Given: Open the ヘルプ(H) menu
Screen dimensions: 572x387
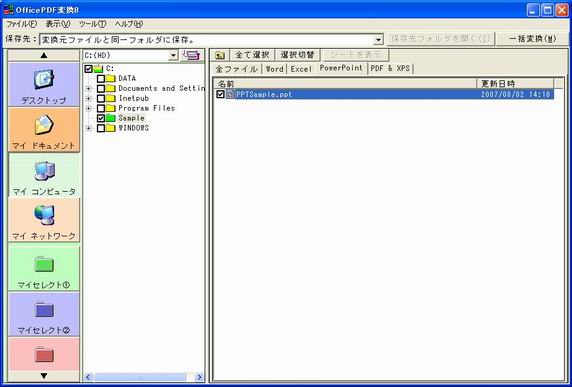Looking at the screenshot, I should [129, 24].
